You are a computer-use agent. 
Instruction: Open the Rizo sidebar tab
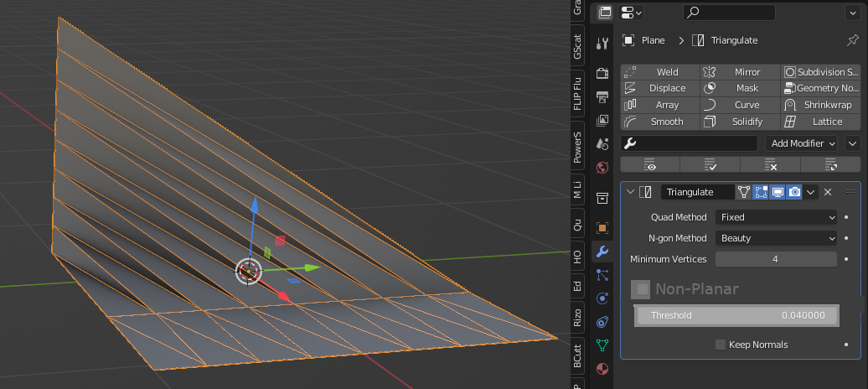click(x=577, y=318)
